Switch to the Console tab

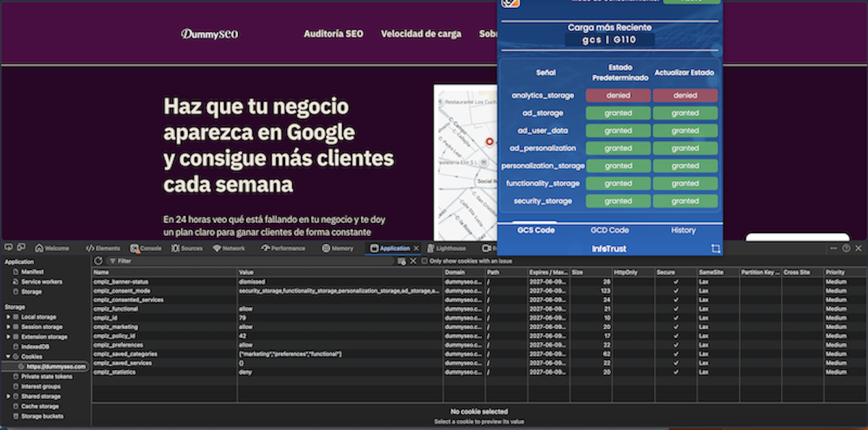pyautogui.click(x=146, y=248)
